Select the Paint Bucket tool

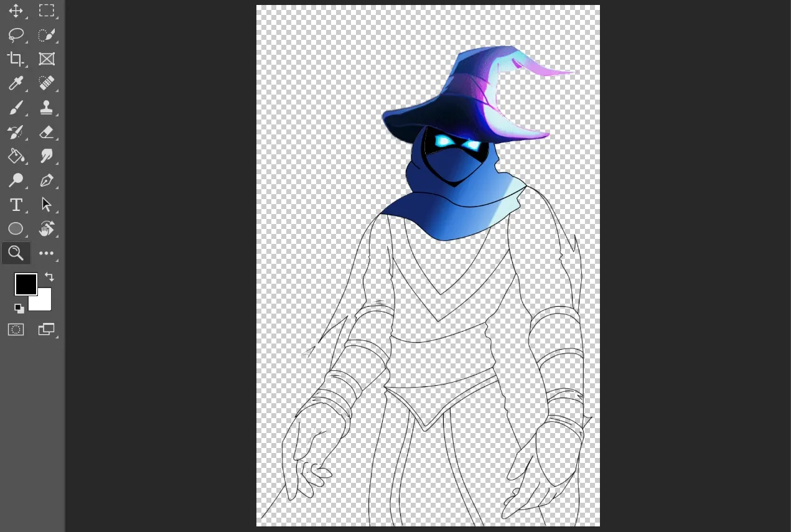(16, 156)
